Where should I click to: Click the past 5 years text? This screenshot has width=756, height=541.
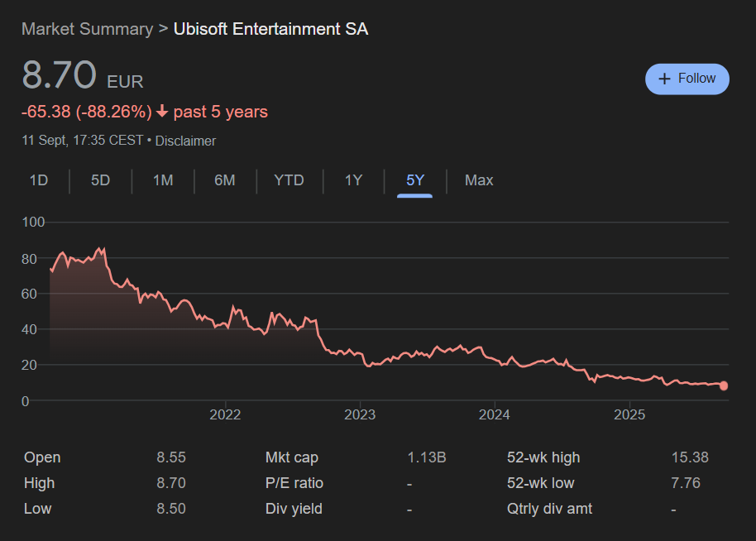[x=220, y=112]
